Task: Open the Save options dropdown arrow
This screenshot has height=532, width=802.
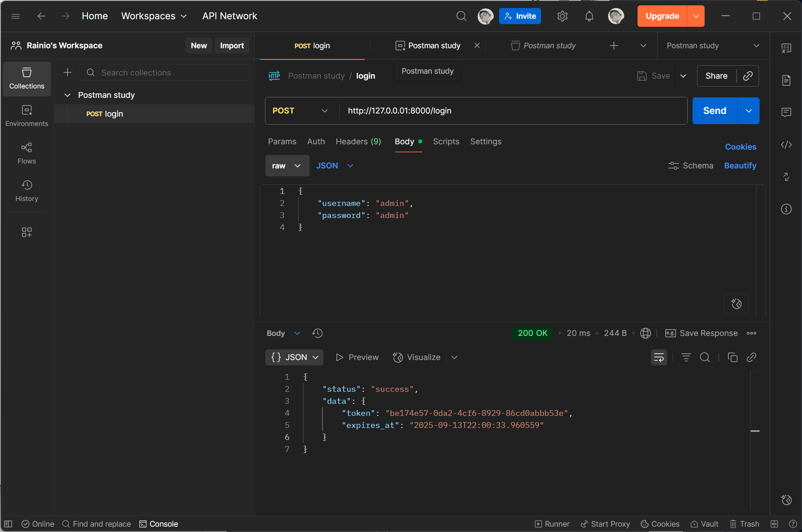Action: 683,76
